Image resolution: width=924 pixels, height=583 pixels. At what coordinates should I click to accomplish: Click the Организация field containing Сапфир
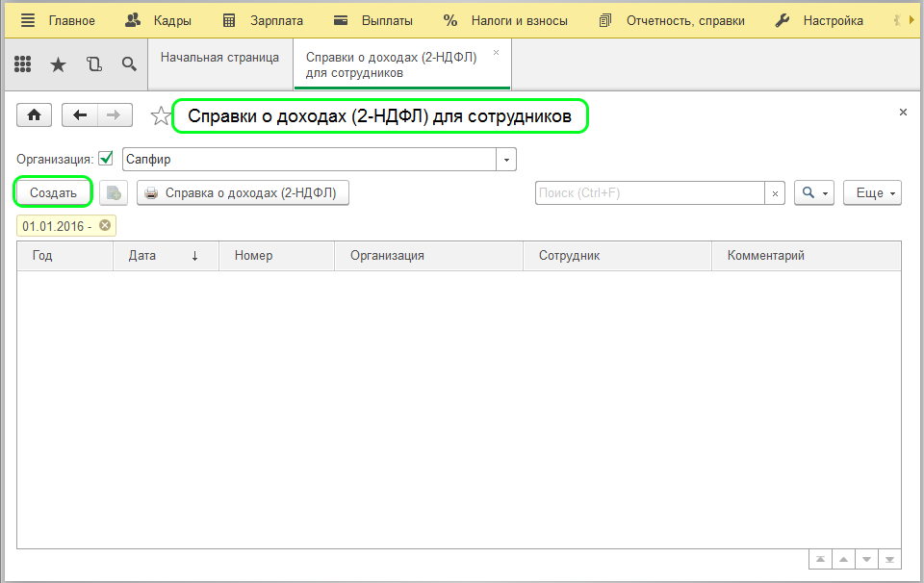click(309, 159)
